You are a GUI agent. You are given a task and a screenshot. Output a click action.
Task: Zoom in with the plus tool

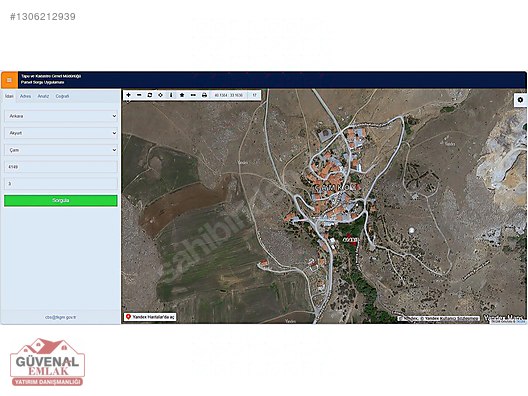coord(128,95)
